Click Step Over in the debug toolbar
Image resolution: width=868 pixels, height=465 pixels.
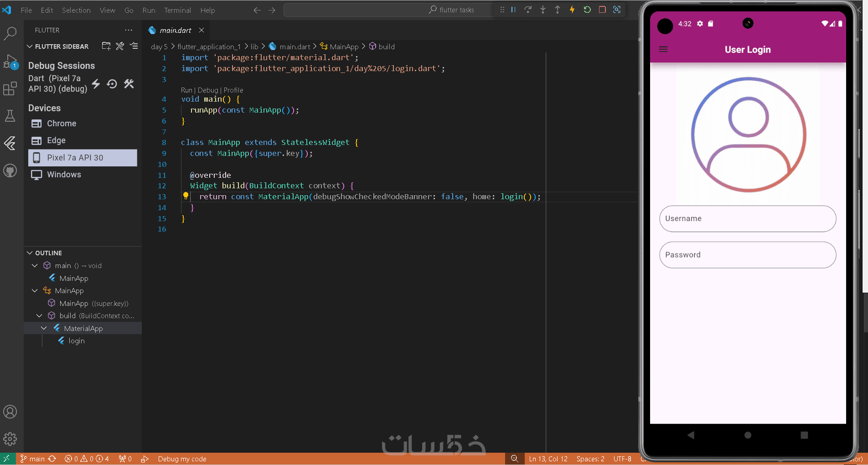(x=528, y=10)
